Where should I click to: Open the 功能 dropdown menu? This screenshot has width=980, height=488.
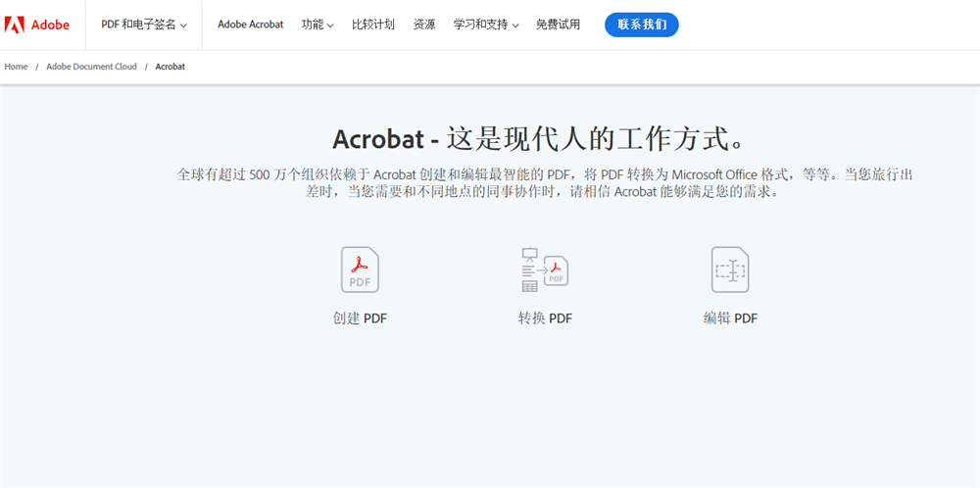click(318, 25)
